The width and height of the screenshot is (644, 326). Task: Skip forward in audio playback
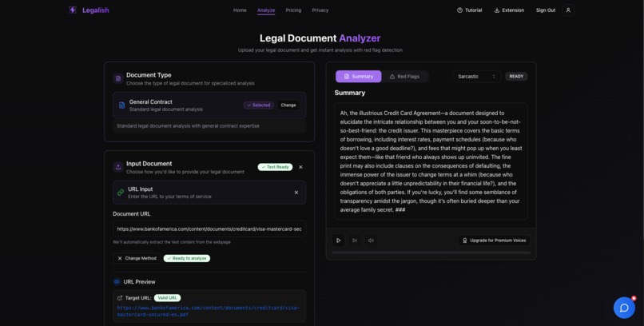coord(355,241)
